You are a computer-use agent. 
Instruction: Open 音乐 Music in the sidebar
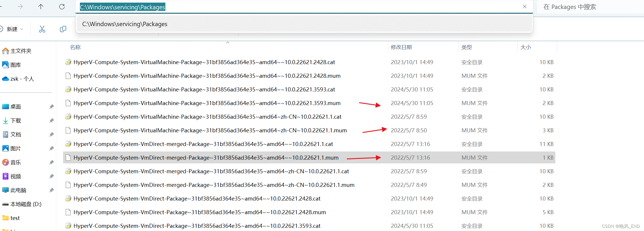pyautogui.click(x=12, y=162)
